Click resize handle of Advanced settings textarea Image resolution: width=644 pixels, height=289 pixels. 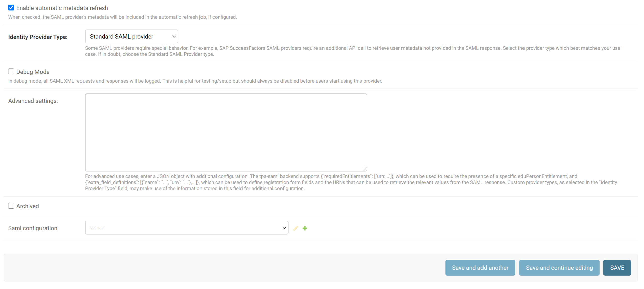point(365,169)
